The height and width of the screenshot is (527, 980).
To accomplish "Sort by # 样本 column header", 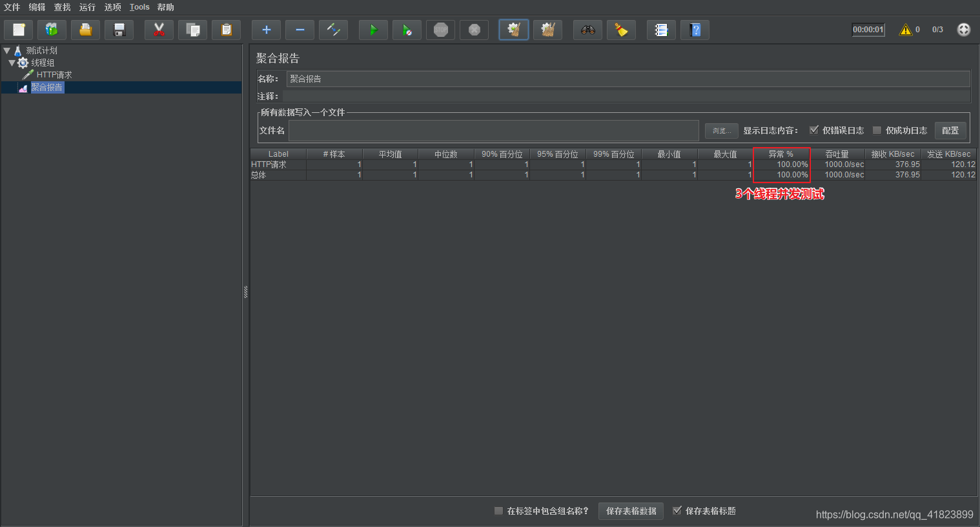I will 334,154.
